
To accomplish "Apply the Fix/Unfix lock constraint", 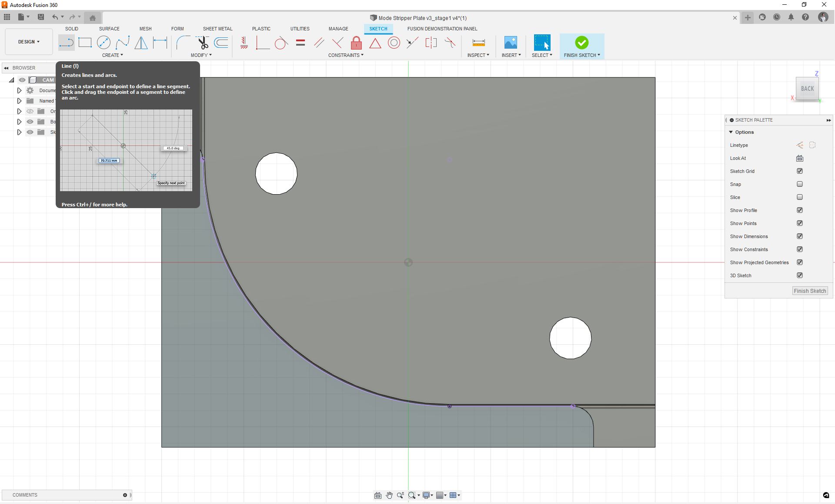I will [356, 43].
